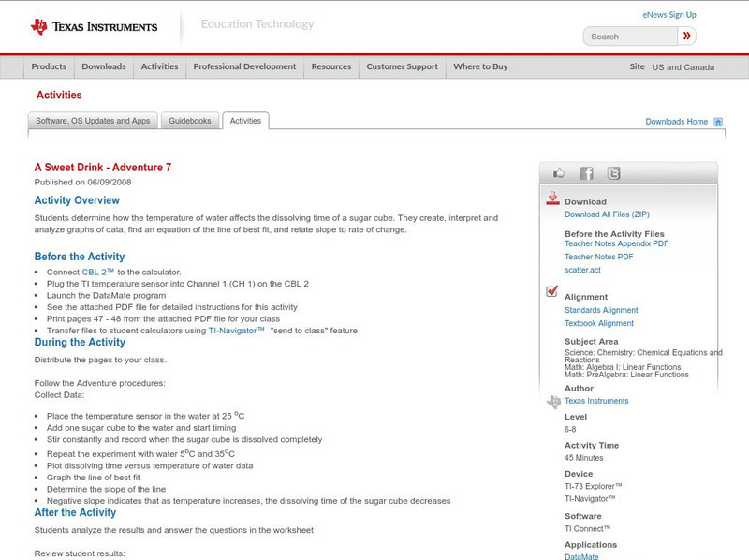Click the Texas Instruments logo
The height and width of the screenshot is (560, 749).
tap(94, 27)
